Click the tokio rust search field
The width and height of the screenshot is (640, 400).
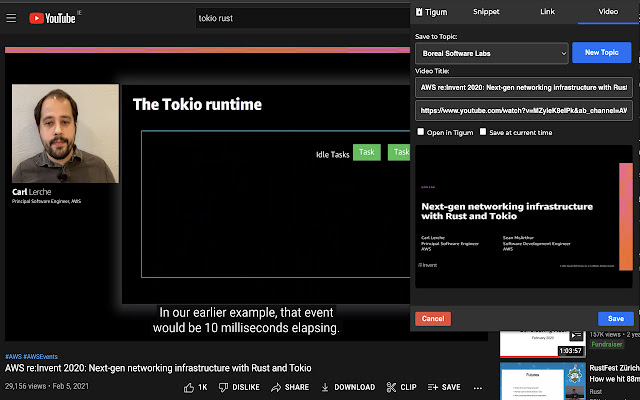(x=302, y=18)
